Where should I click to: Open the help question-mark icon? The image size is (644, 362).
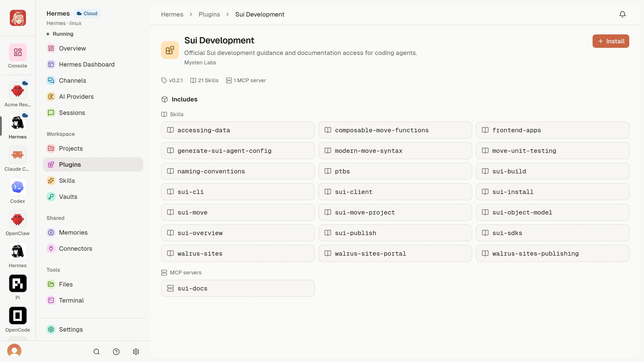tap(116, 351)
